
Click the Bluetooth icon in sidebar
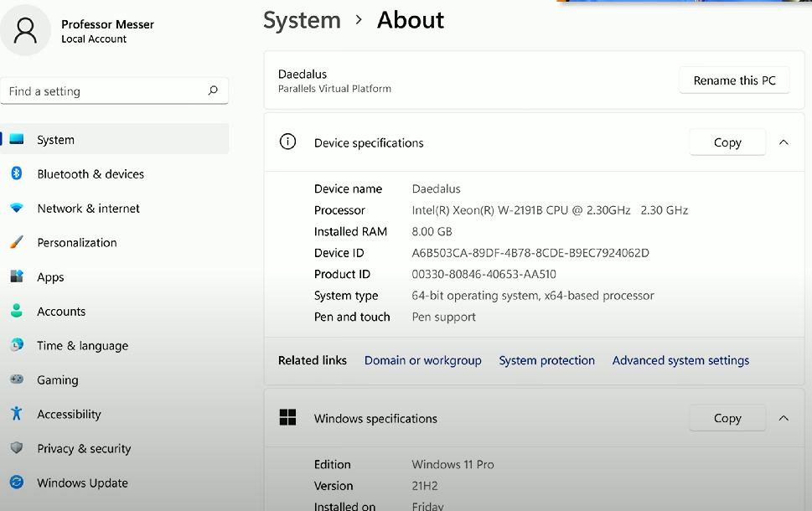17,173
